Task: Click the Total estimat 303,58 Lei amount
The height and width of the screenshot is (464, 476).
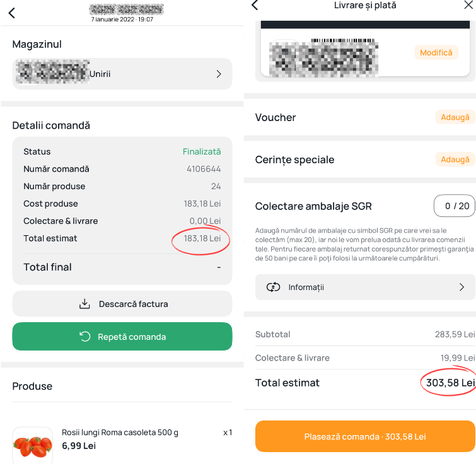Action: point(450,383)
